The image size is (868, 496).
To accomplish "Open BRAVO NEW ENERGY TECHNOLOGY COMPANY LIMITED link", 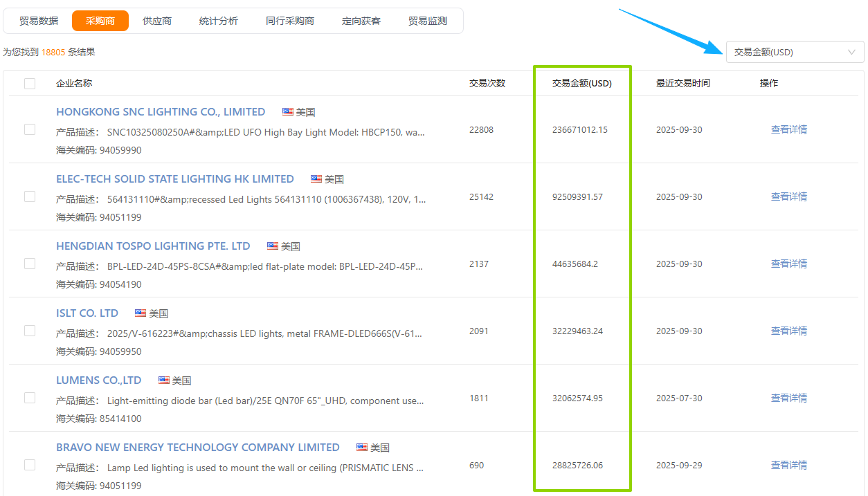I will (x=198, y=447).
